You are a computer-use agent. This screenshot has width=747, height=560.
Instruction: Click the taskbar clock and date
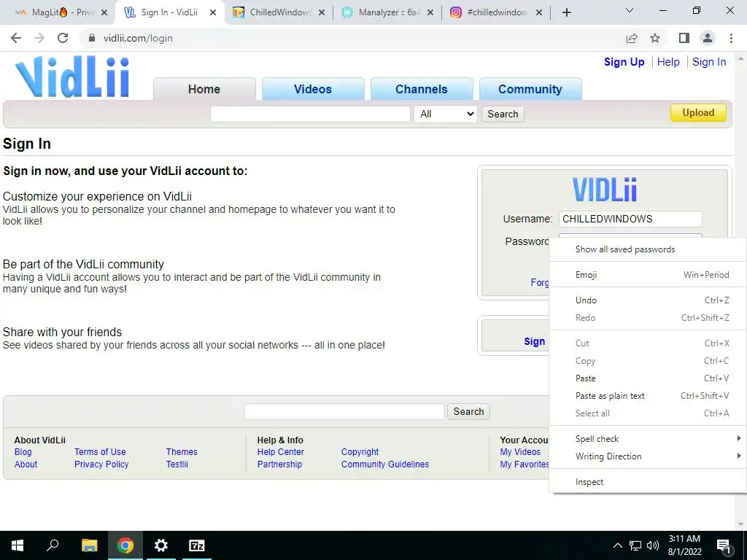click(x=684, y=545)
